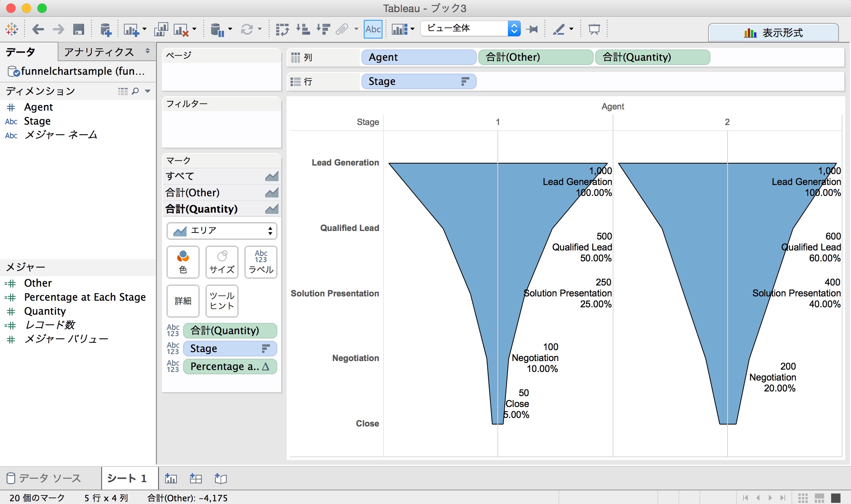Switch to the アナリティクス tab
Image resolution: width=851 pixels, height=504 pixels.
tap(99, 52)
